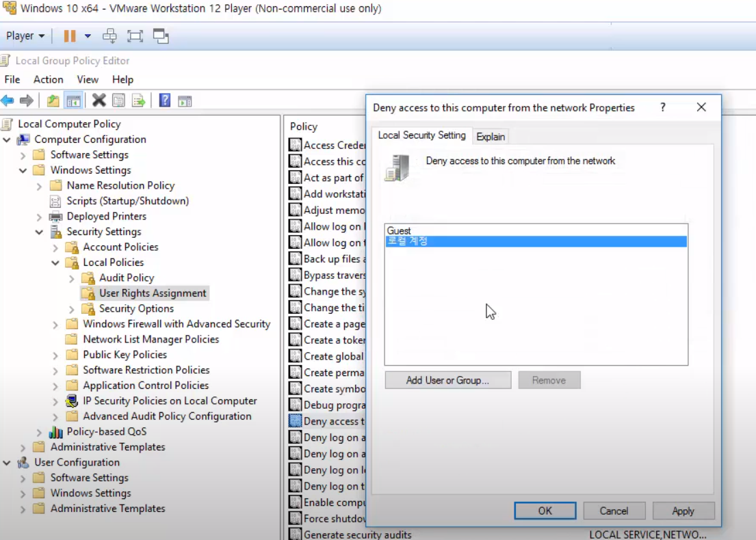The image size is (756, 540).
Task: Open the VMware Player menu
Action: click(25, 36)
